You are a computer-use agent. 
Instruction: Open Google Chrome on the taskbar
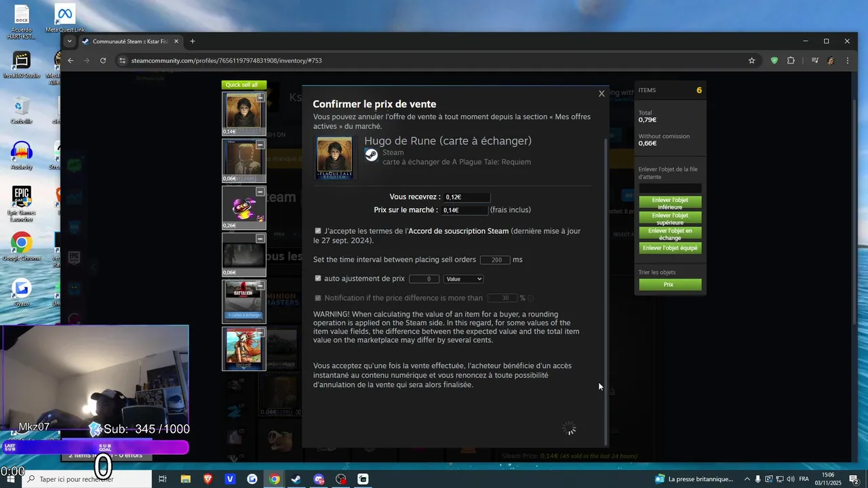point(274,479)
